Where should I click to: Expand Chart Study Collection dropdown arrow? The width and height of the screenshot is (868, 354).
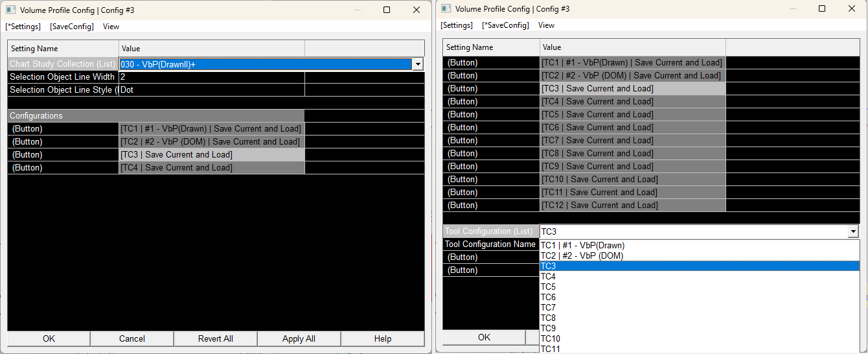tap(418, 64)
